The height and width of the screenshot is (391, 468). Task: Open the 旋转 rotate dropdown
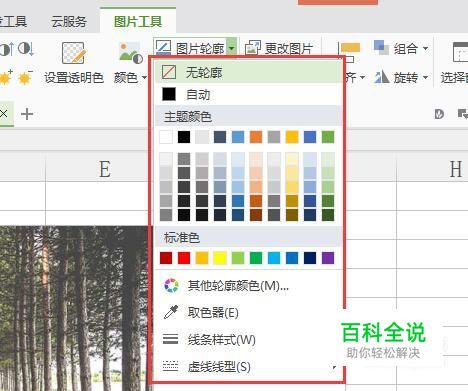[411, 78]
